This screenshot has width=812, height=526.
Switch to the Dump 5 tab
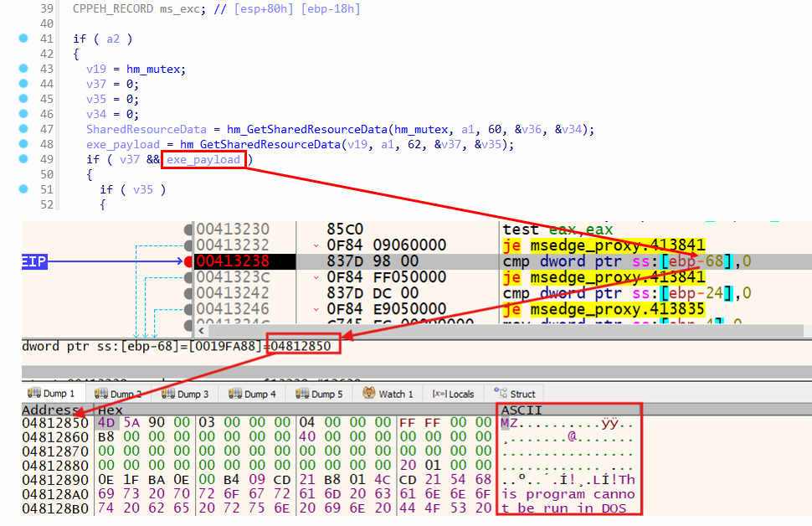pyautogui.click(x=318, y=394)
